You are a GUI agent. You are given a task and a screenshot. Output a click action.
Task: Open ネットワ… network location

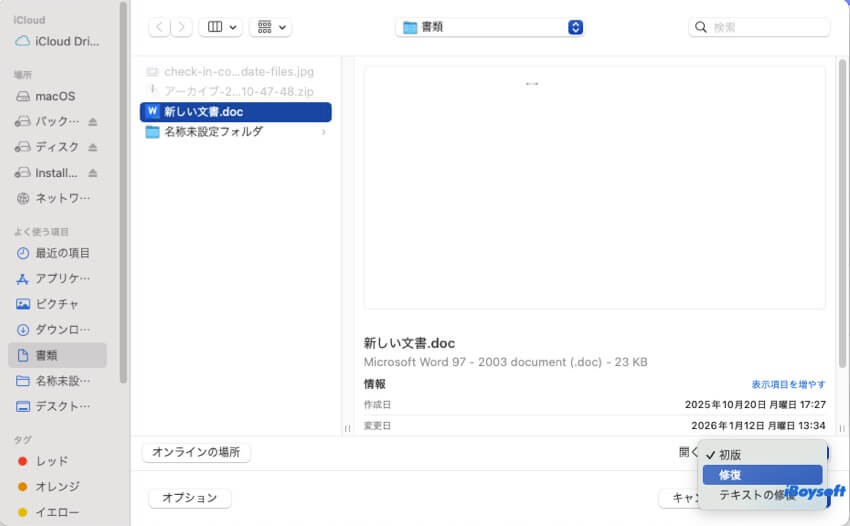tap(54, 198)
